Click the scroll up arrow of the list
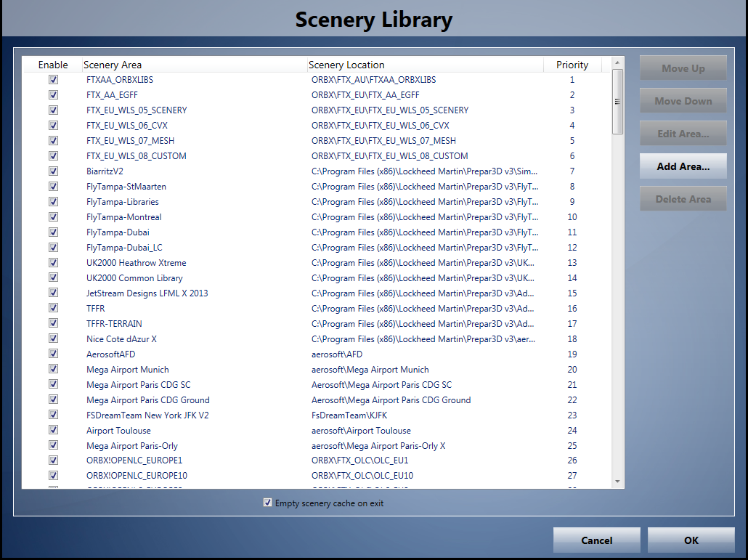 (617, 62)
